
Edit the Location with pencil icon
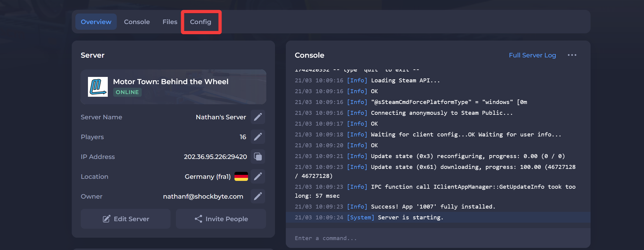258,176
